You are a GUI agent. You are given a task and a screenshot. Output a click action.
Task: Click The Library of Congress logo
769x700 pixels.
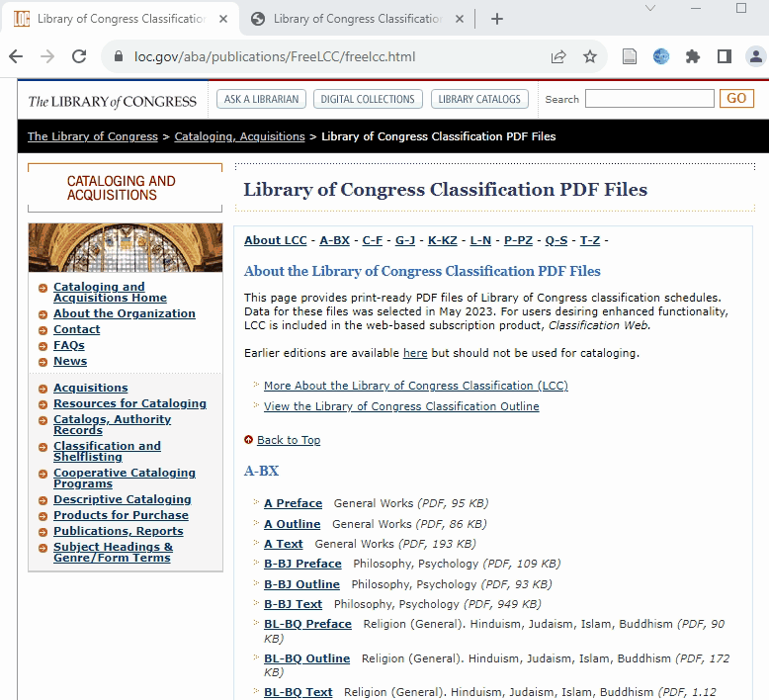coord(113,102)
